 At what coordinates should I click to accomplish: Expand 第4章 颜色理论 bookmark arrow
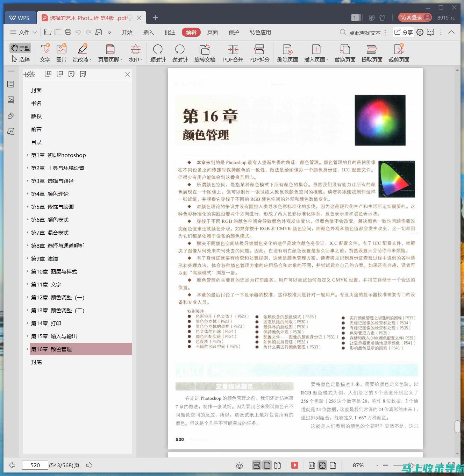click(x=28, y=194)
